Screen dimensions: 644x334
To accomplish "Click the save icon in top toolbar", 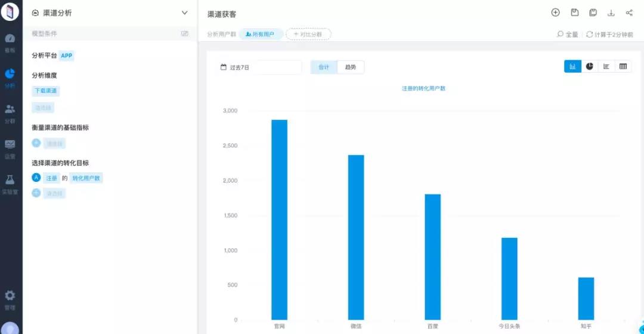I will [x=575, y=13].
